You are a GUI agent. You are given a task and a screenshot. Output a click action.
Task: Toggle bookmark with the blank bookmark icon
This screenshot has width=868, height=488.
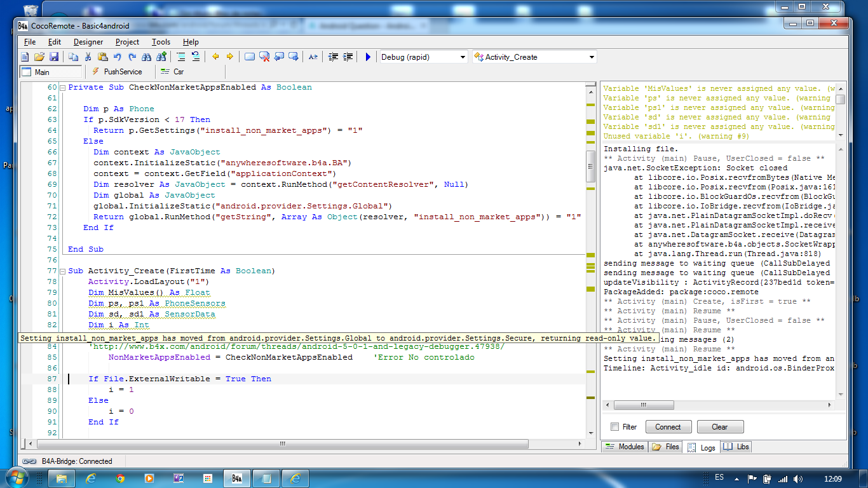(x=250, y=57)
